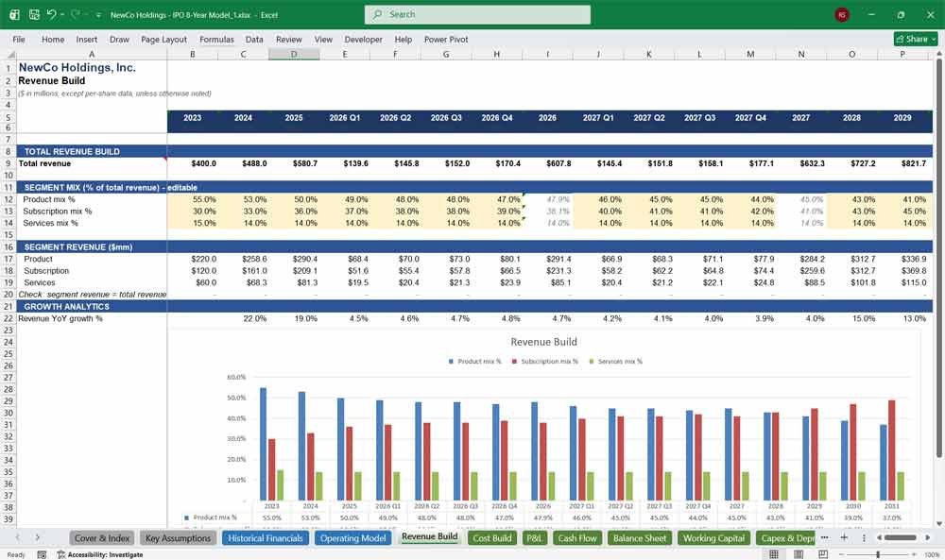Click the Revenue Build chart title
Viewport: 945px width, 560px height.
click(543, 342)
